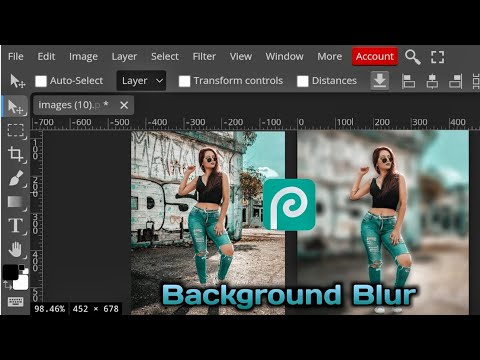
Task: Reset to default colors icon
Action: pyautogui.click(x=23, y=269)
